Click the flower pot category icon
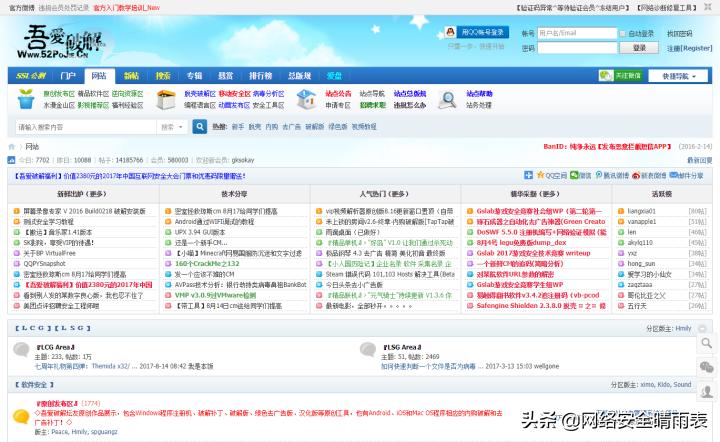The image size is (720, 442). click(26, 99)
